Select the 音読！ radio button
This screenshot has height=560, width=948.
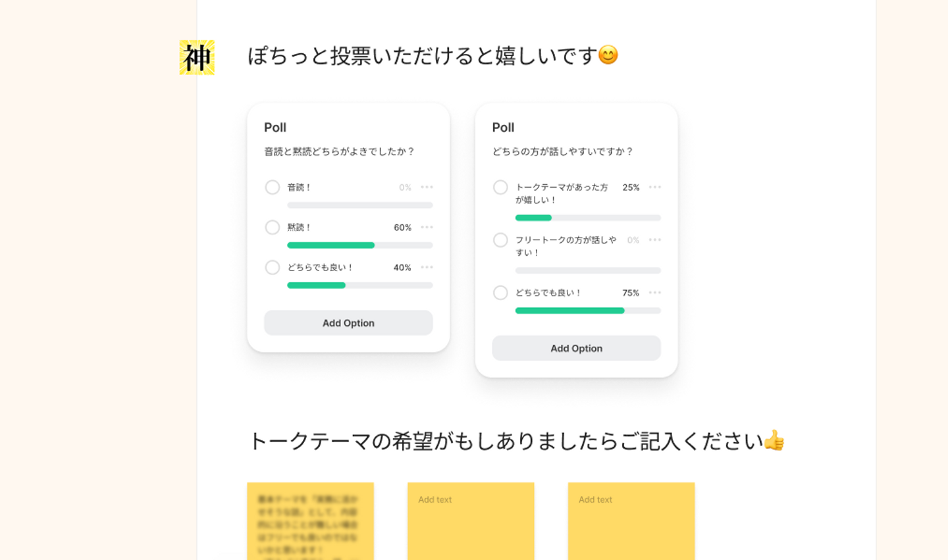click(x=273, y=188)
